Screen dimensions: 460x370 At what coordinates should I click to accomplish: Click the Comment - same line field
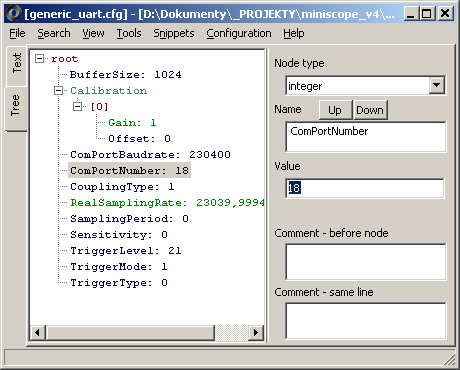point(366,321)
